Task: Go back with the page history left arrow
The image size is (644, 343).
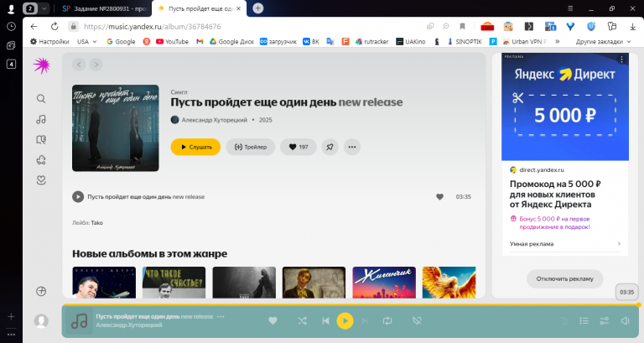Action: [x=79, y=65]
